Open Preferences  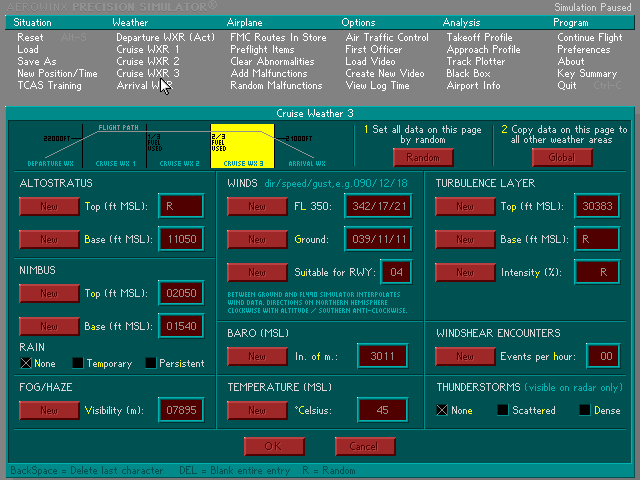[x=584, y=49]
